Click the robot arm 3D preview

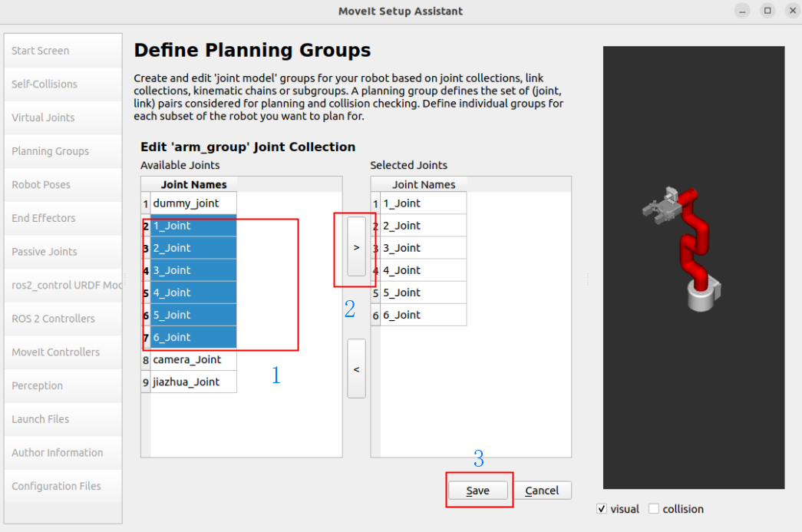point(694,267)
